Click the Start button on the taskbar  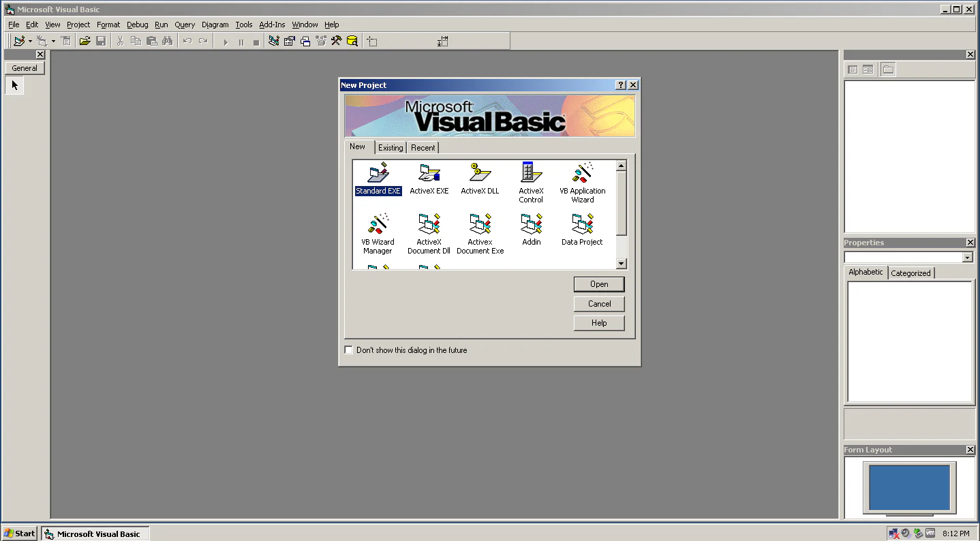point(19,533)
